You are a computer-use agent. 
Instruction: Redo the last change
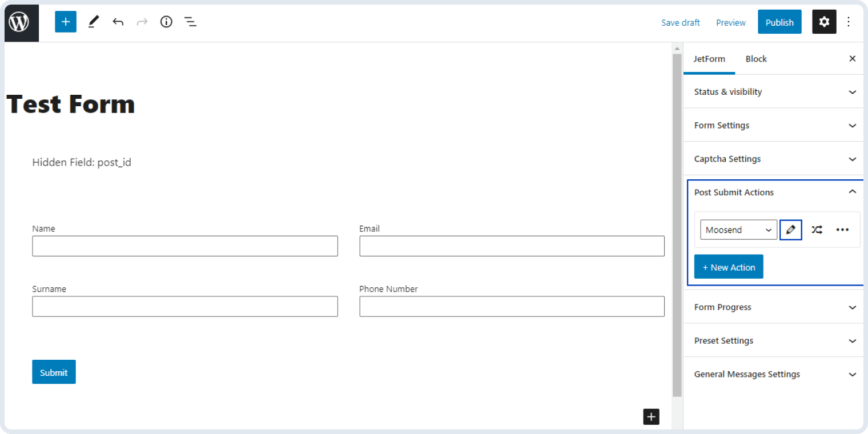[x=142, y=21]
